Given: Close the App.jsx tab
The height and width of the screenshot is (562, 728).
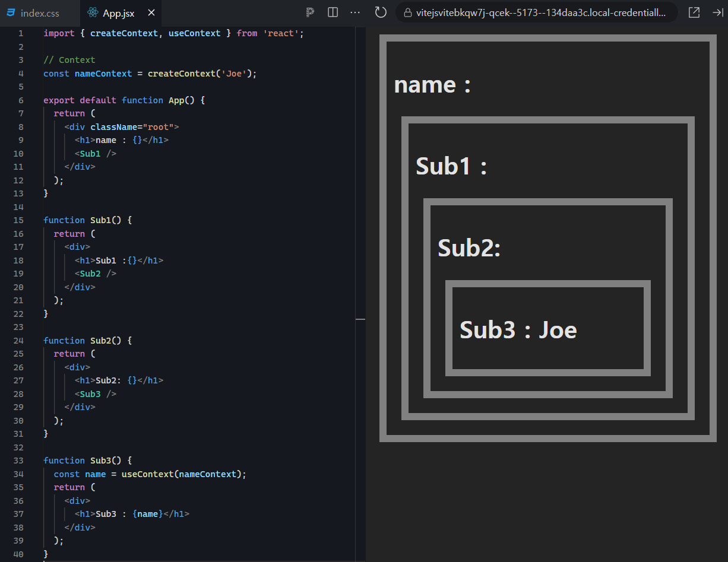Looking at the screenshot, I should (x=151, y=12).
